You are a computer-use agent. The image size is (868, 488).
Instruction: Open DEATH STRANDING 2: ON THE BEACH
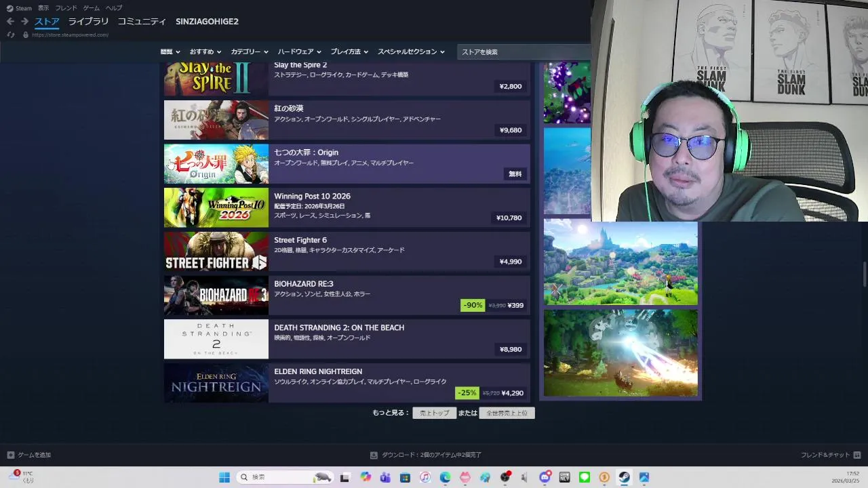click(347, 339)
